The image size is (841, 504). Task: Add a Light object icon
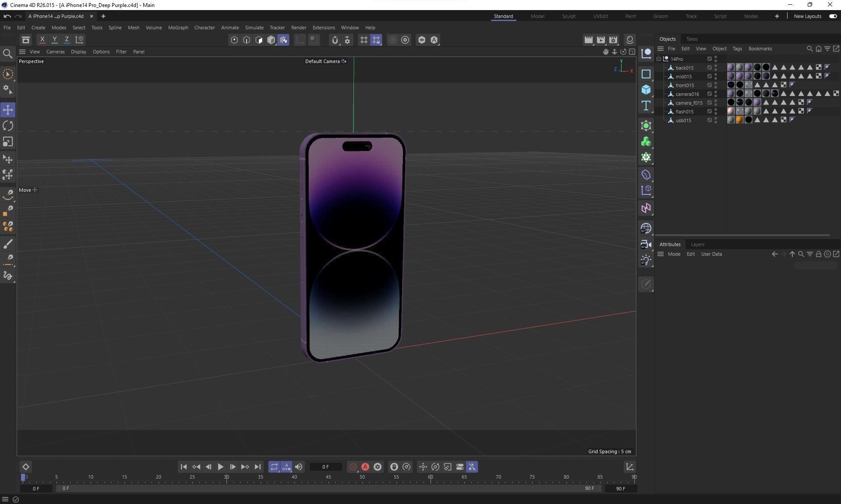[646, 260]
